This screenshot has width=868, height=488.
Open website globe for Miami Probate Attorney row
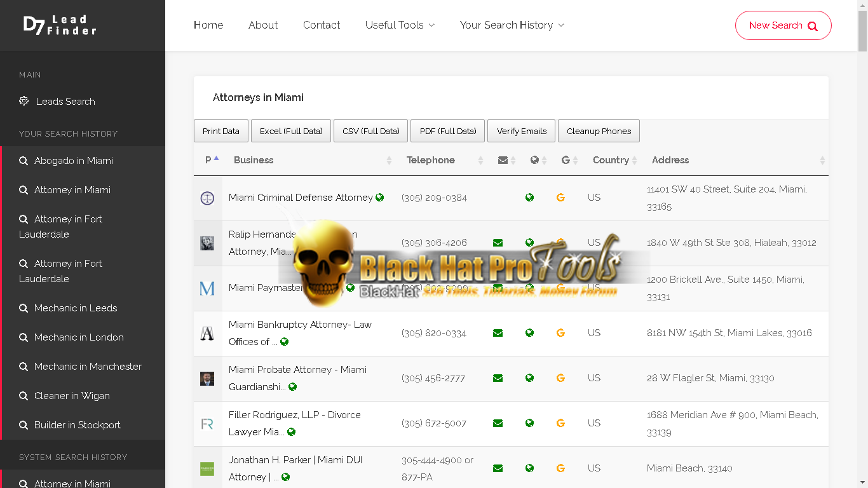pos(529,378)
